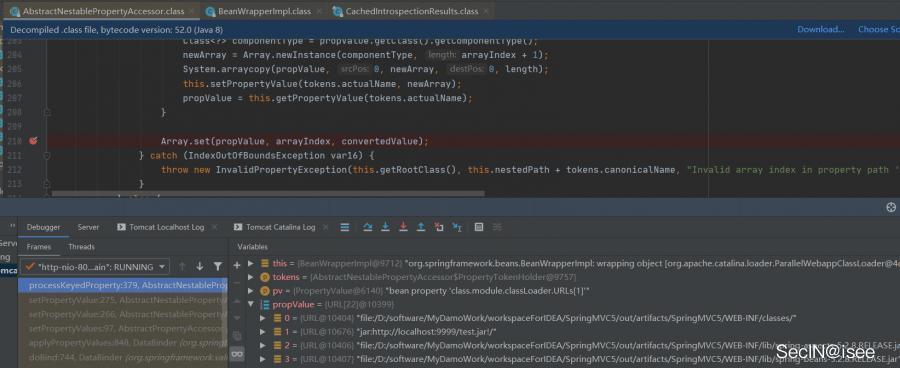Expand array element 0 under propValue

click(x=263, y=318)
